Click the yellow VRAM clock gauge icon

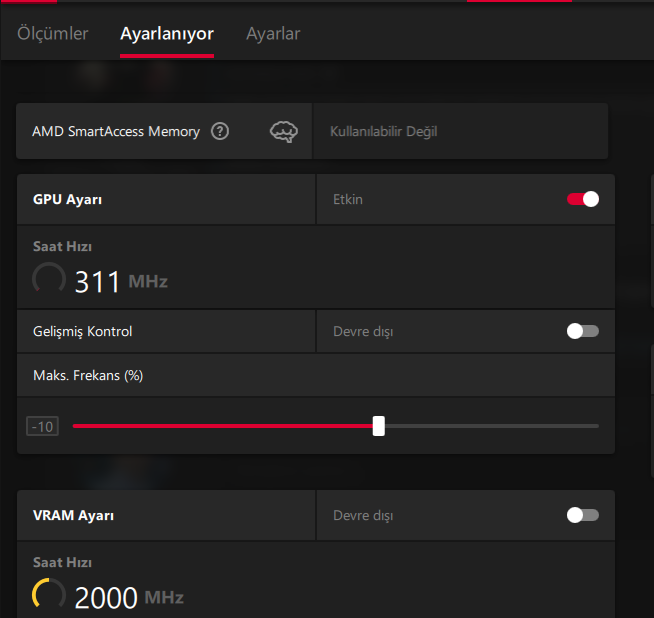(x=49, y=595)
